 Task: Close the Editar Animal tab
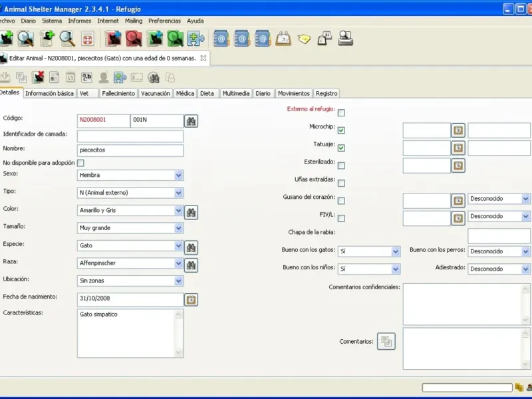(203, 59)
